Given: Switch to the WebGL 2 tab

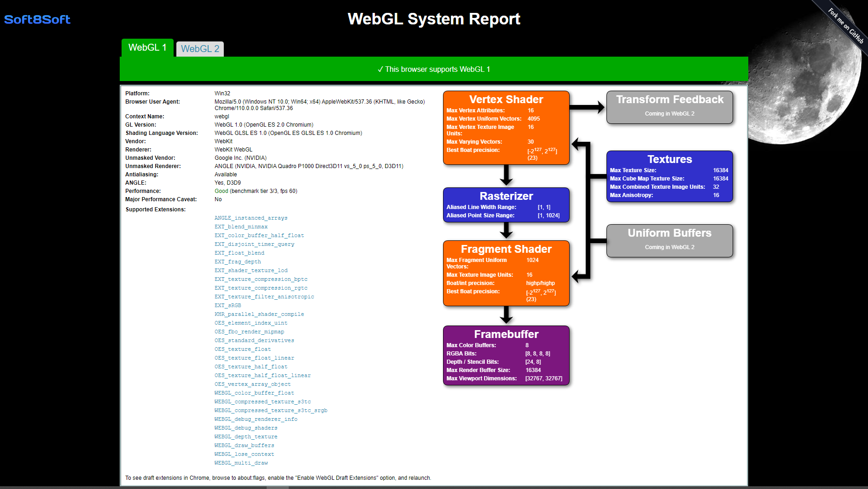Looking at the screenshot, I should click(200, 49).
